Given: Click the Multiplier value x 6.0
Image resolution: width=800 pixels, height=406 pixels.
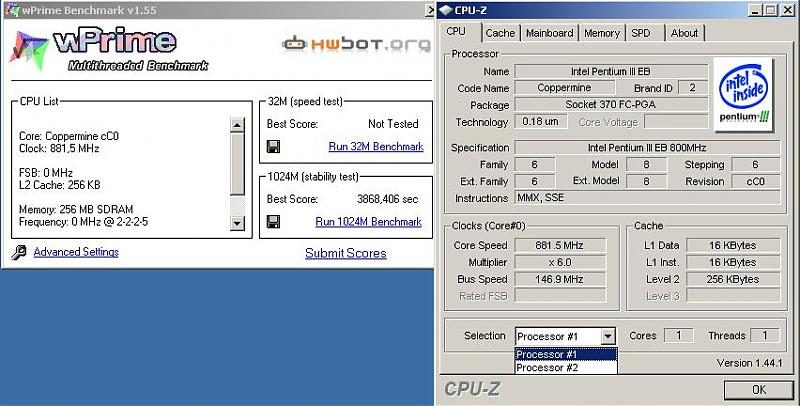Looking at the screenshot, I should [560, 262].
